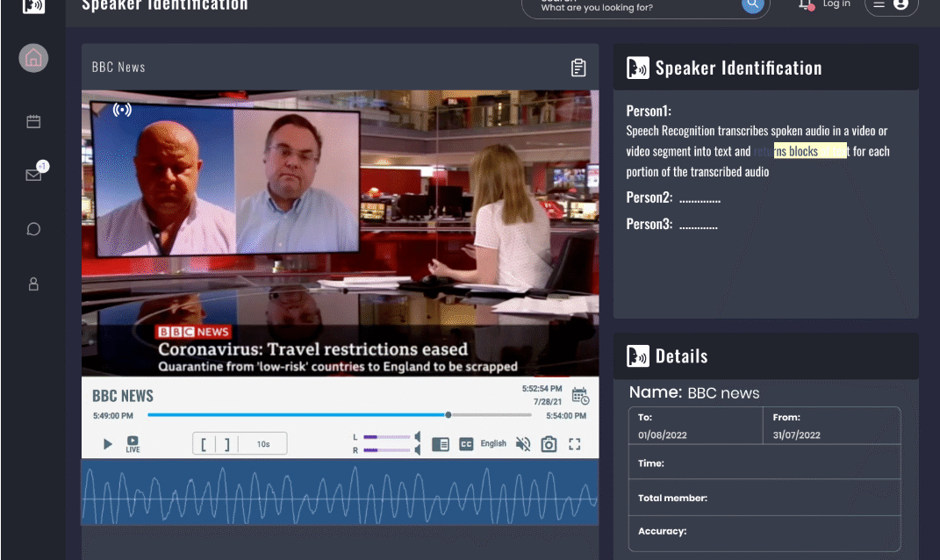This screenshot has height=560, width=940.
Task: Click the blue search button
Action: pyautogui.click(x=752, y=4)
